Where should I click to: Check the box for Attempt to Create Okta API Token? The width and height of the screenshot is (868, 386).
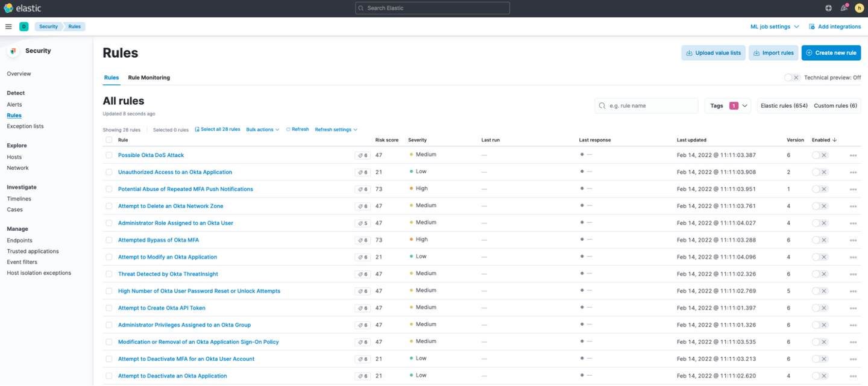click(109, 308)
